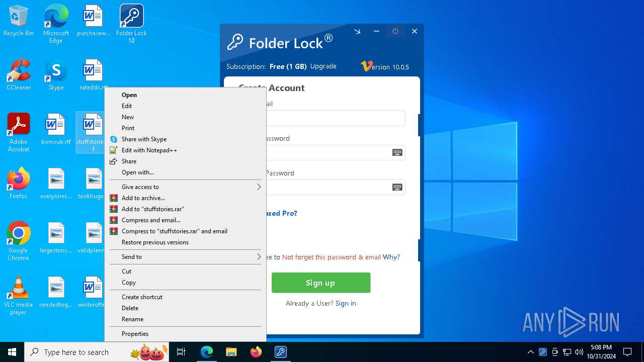Choose Share with Skype in the context menu
The image size is (644, 362).
pos(185,139)
